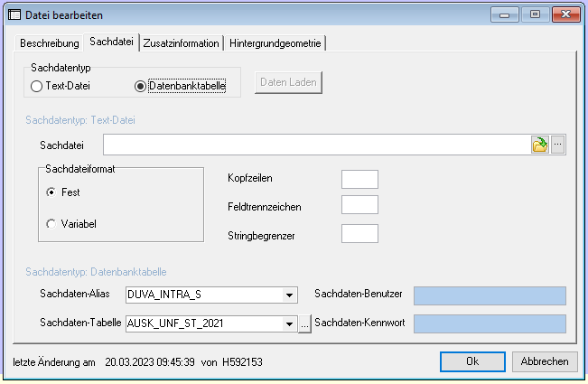Screen dimensions: 588x384
Task: Click the window icon in title bar
Action: tap(14, 14)
